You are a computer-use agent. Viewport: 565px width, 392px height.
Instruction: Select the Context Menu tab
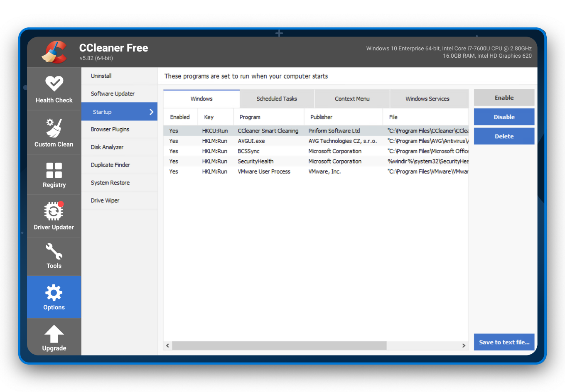pos(352,98)
